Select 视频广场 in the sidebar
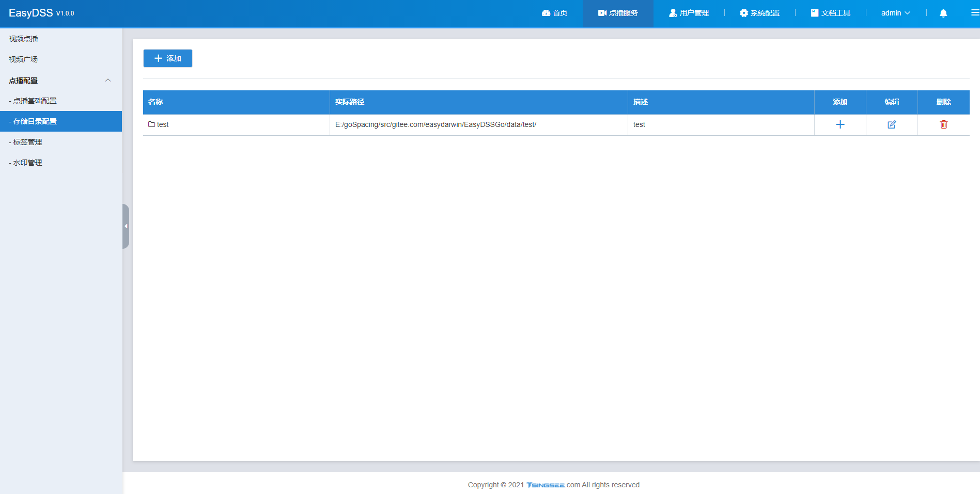This screenshot has height=494, width=980. 60,59
